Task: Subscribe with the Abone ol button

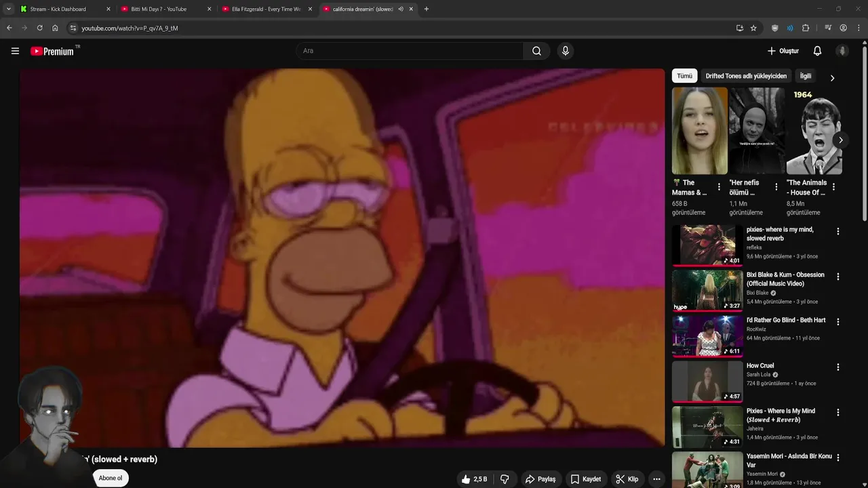Action: pyautogui.click(x=111, y=478)
